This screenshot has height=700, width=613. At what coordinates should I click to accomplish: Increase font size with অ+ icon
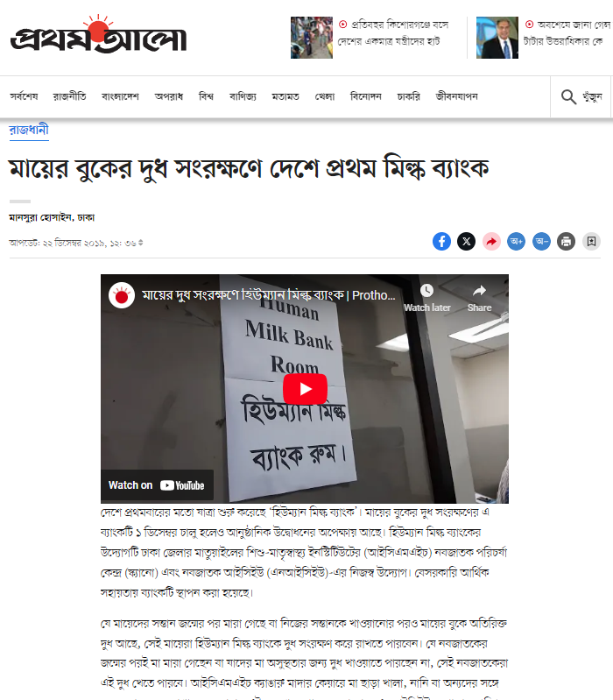(516, 242)
